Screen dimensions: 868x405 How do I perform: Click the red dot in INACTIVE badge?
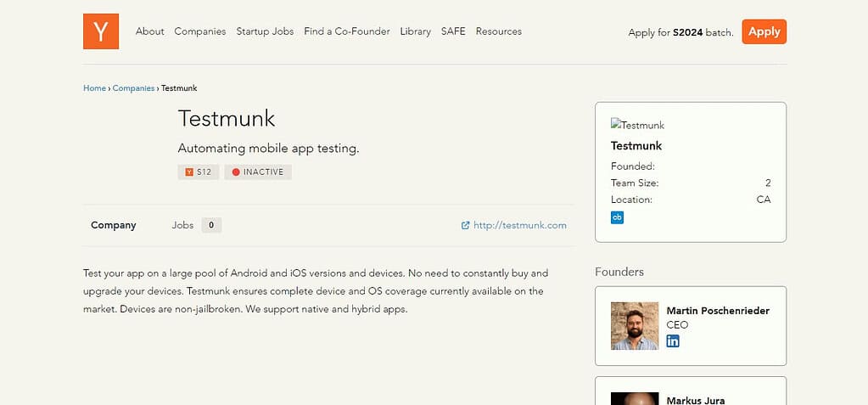click(236, 172)
